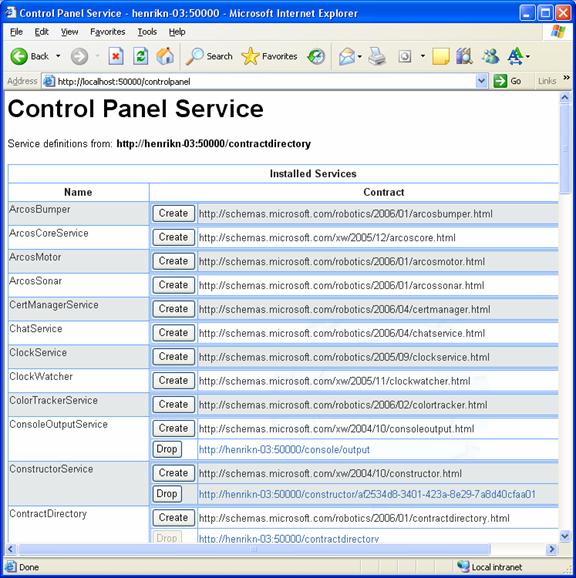Expand the Back button history dropdown
The width and height of the screenshot is (576, 578).
pos(58,56)
